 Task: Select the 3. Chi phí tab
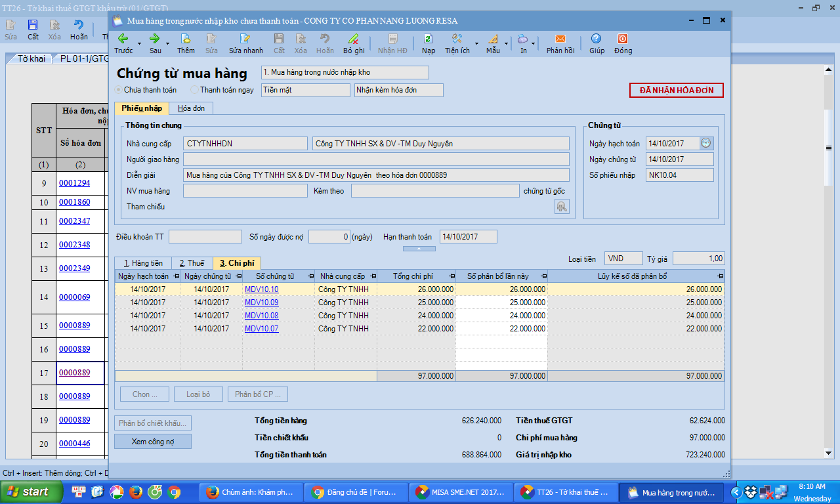(x=237, y=263)
